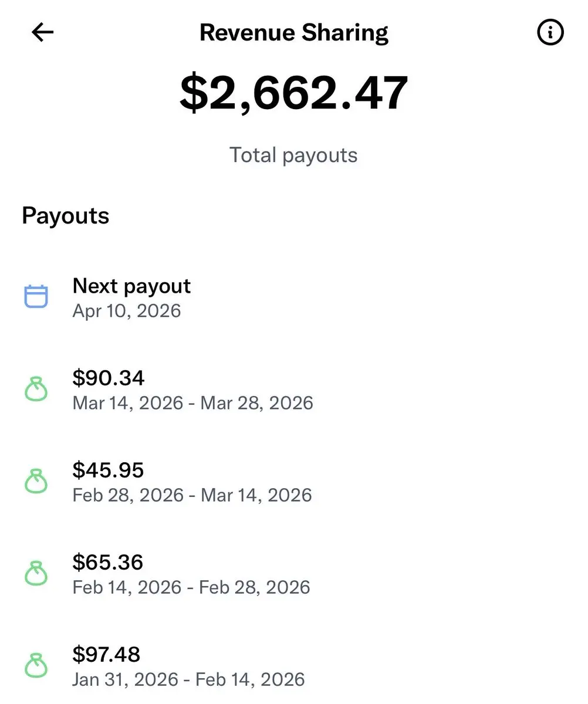Tap the Total payouts label
Screen dimensions: 588x704
point(293,155)
